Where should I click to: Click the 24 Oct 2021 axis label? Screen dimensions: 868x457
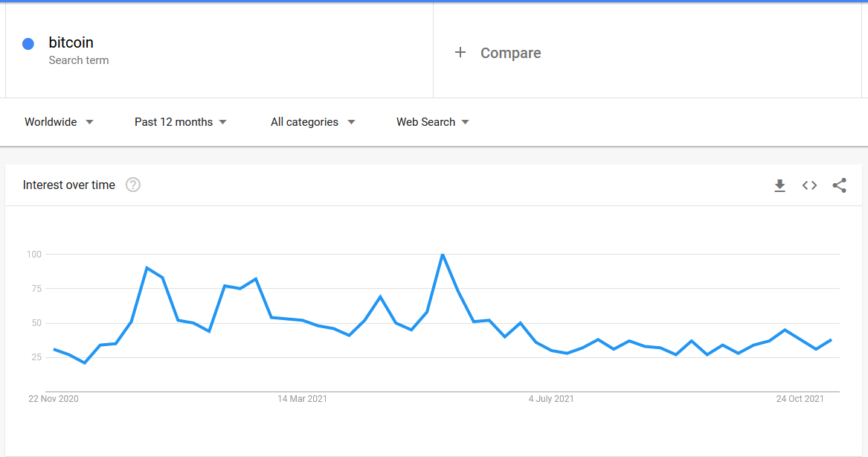coord(800,399)
